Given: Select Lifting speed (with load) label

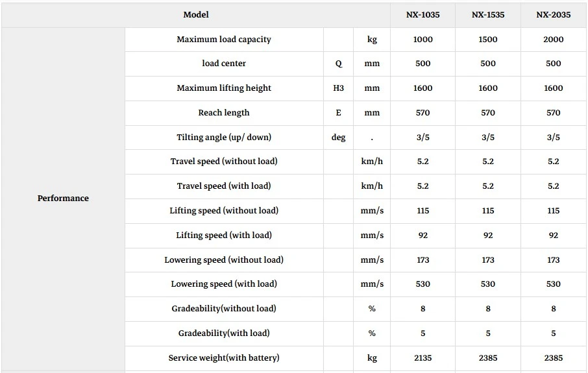Looking at the screenshot, I should [224, 235].
